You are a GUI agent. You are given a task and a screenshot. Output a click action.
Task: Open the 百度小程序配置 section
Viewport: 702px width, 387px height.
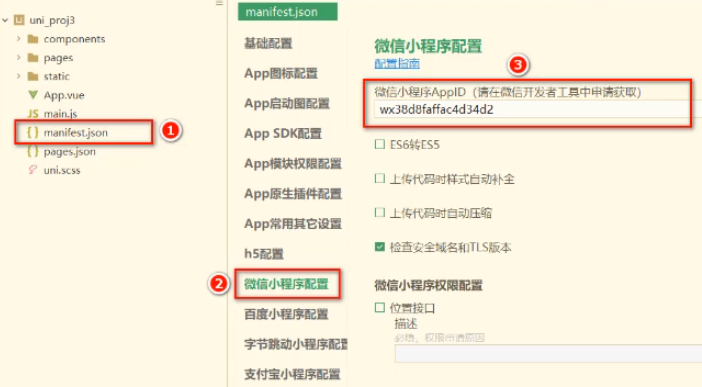[x=287, y=314]
